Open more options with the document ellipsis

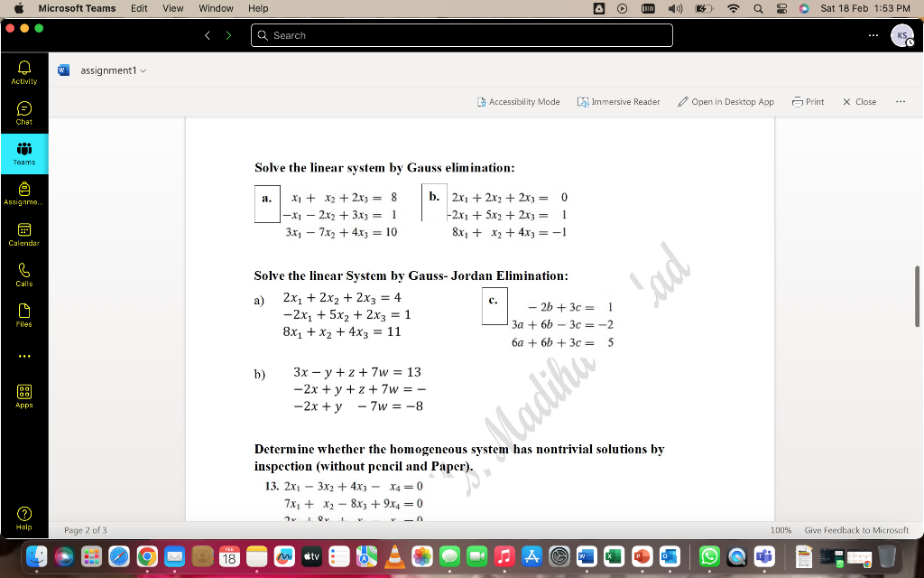(x=900, y=101)
